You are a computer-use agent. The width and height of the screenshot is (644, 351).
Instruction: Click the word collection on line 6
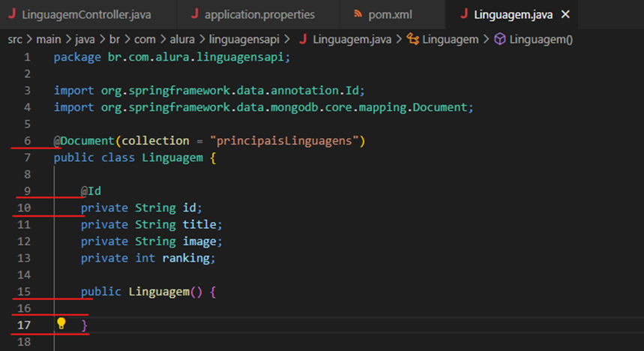click(x=156, y=141)
